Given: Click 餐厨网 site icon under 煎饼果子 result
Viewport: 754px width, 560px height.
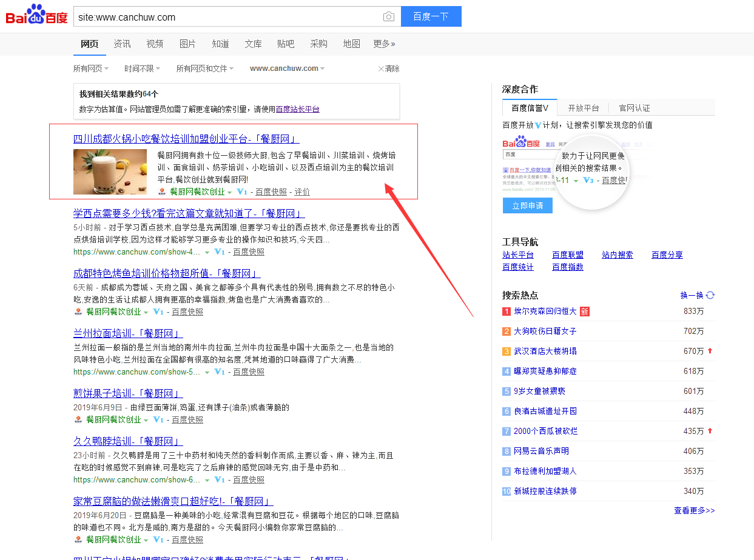Looking at the screenshot, I should click(x=78, y=419).
